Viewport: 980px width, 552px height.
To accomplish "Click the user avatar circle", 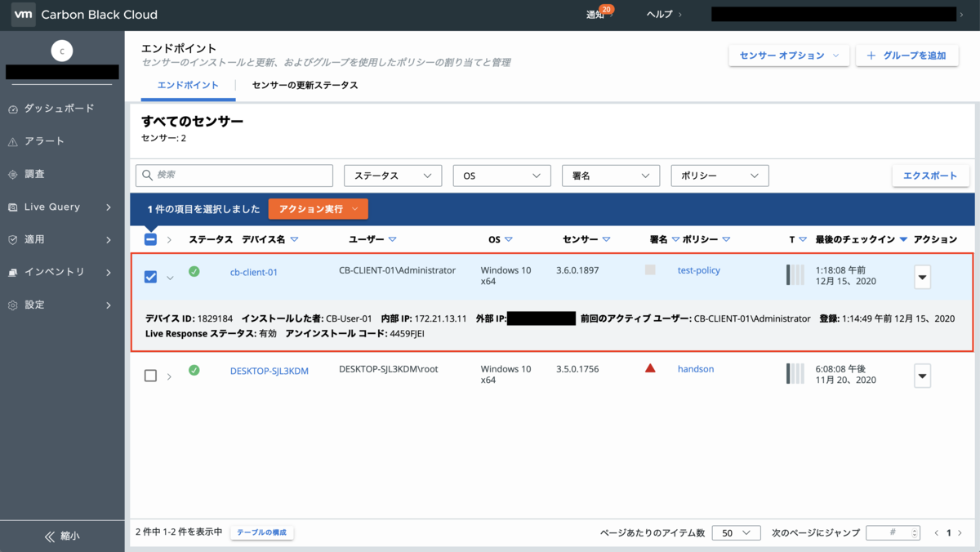I will (62, 51).
